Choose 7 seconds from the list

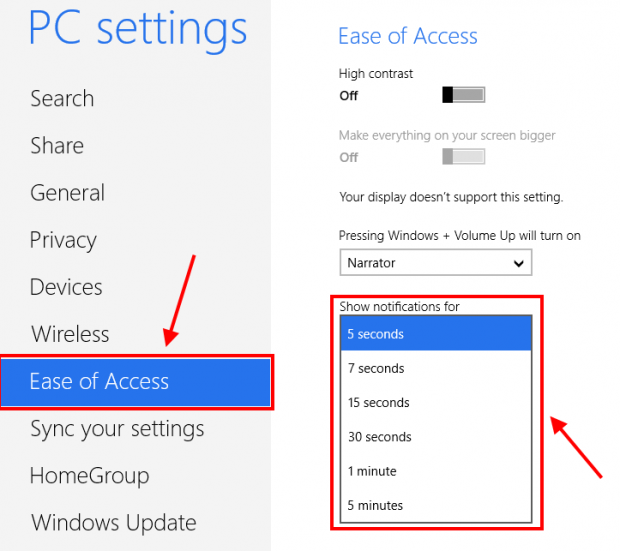click(436, 368)
